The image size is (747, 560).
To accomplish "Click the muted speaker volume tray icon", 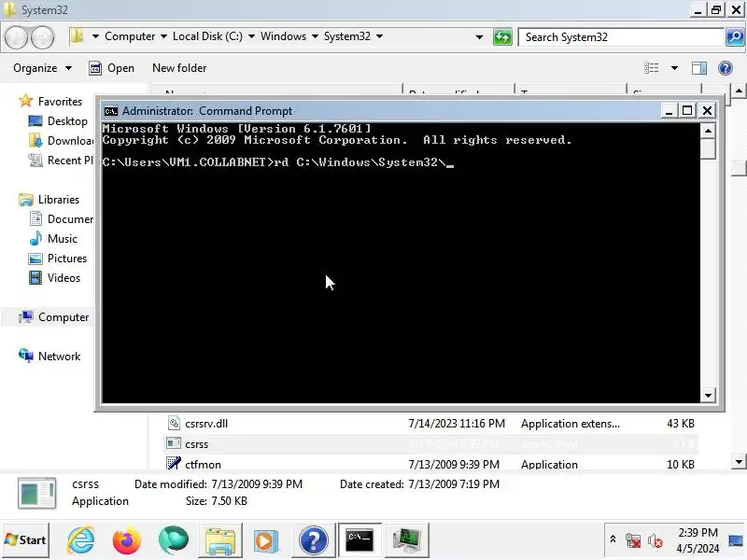I will (x=655, y=540).
